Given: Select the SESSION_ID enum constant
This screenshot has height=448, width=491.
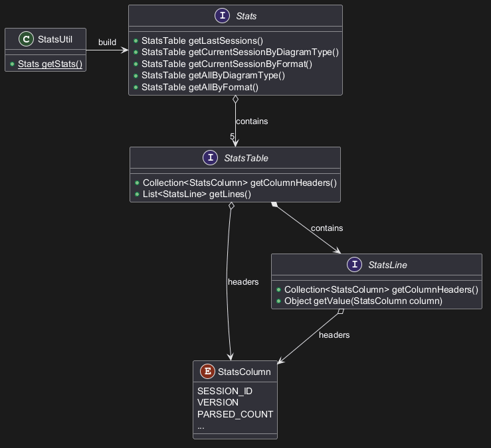Looking at the screenshot, I should coord(225,391).
